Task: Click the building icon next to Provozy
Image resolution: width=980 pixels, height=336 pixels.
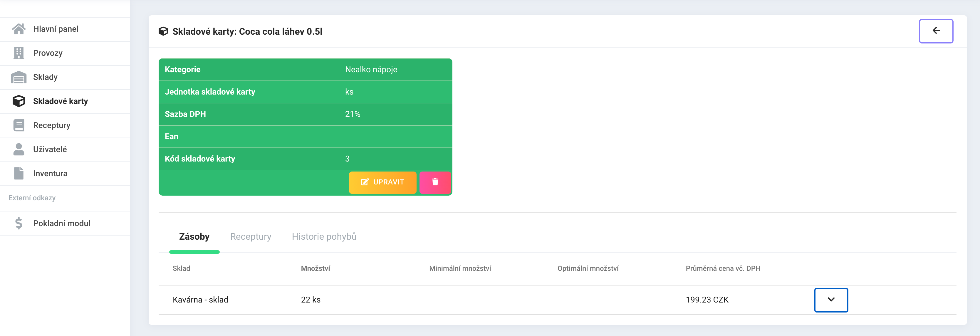Action: click(x=19, y=53)
